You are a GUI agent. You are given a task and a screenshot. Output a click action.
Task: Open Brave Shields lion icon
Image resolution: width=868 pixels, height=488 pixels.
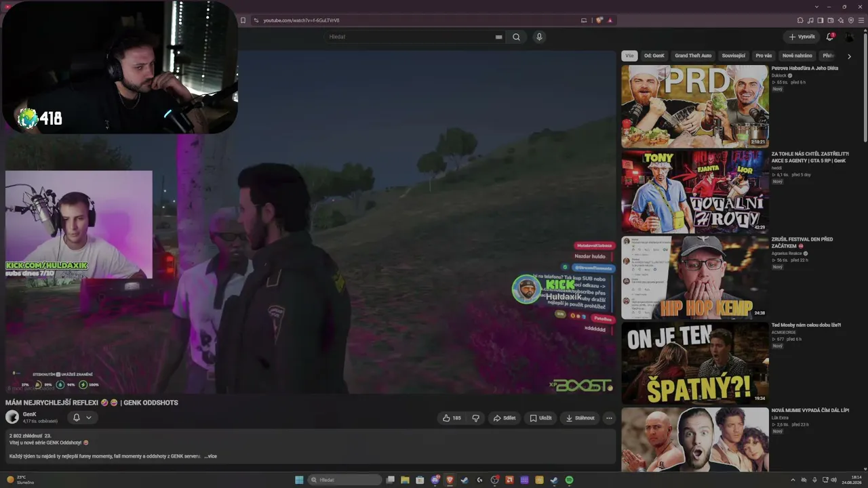click(599, 20)
